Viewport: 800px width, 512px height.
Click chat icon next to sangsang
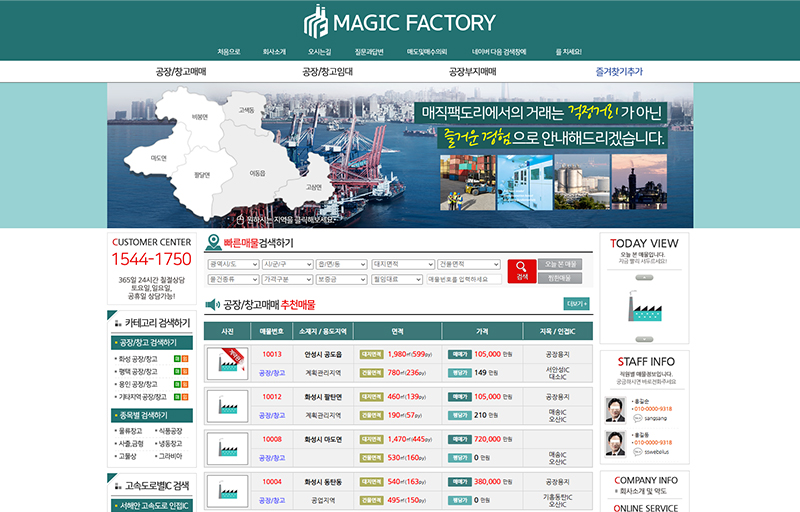point(637,418)
